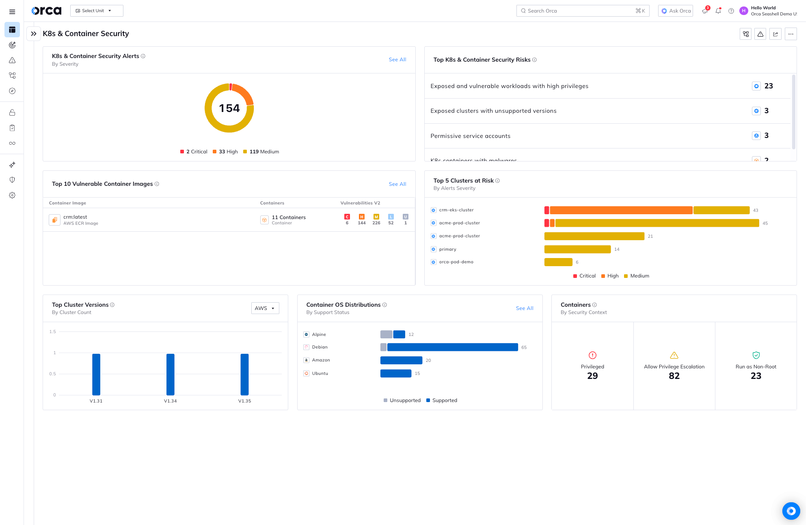Open announcements megaphone with 3 badge

click(705, 11)
